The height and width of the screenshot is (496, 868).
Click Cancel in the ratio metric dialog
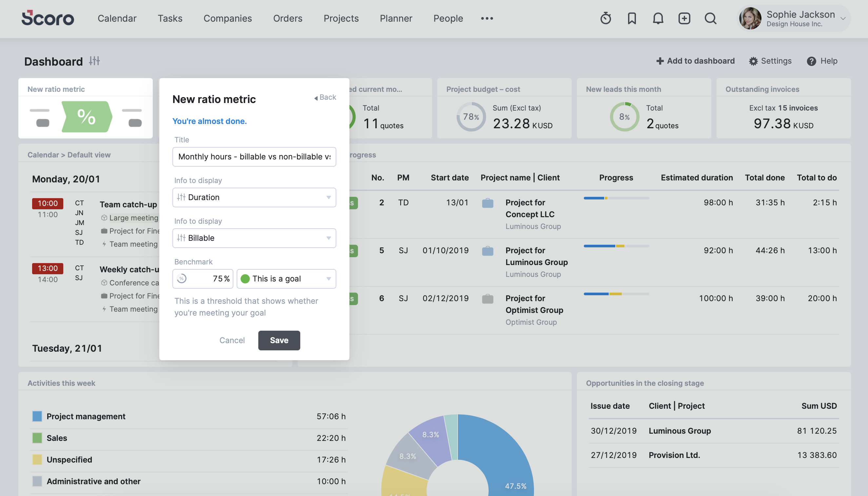tap(232, 340)
